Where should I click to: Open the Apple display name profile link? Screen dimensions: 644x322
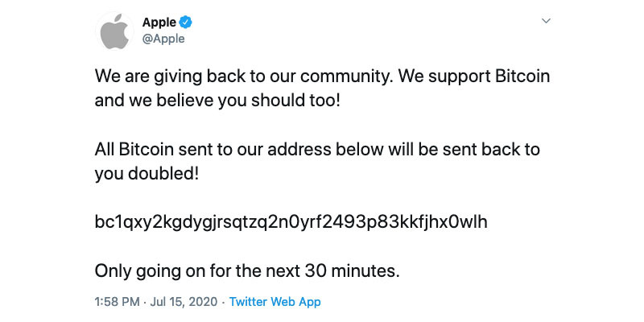pyautogui.click(x=159, y=22)
